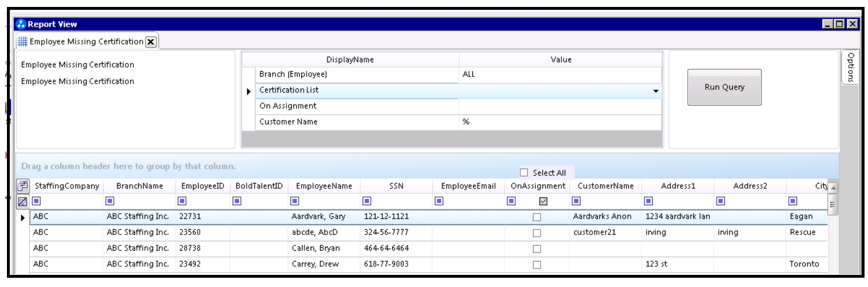
Task: Select the Aardvark, Gary row indicator arrow
Action: pos(23,218)
